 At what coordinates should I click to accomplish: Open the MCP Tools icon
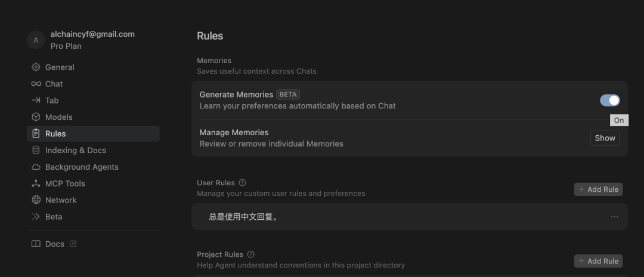36,183
